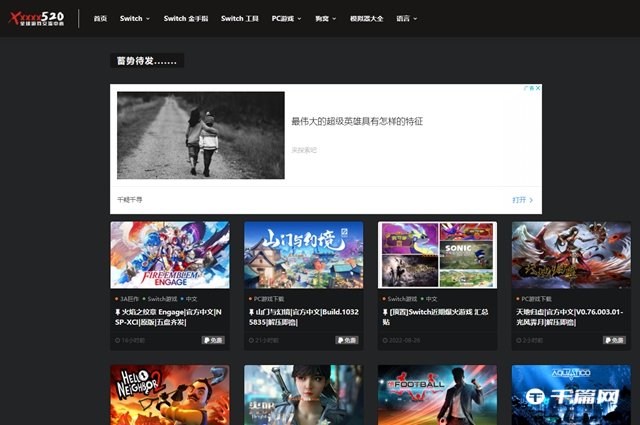Open the 模拟器大全 menu item

pos(367,18)
